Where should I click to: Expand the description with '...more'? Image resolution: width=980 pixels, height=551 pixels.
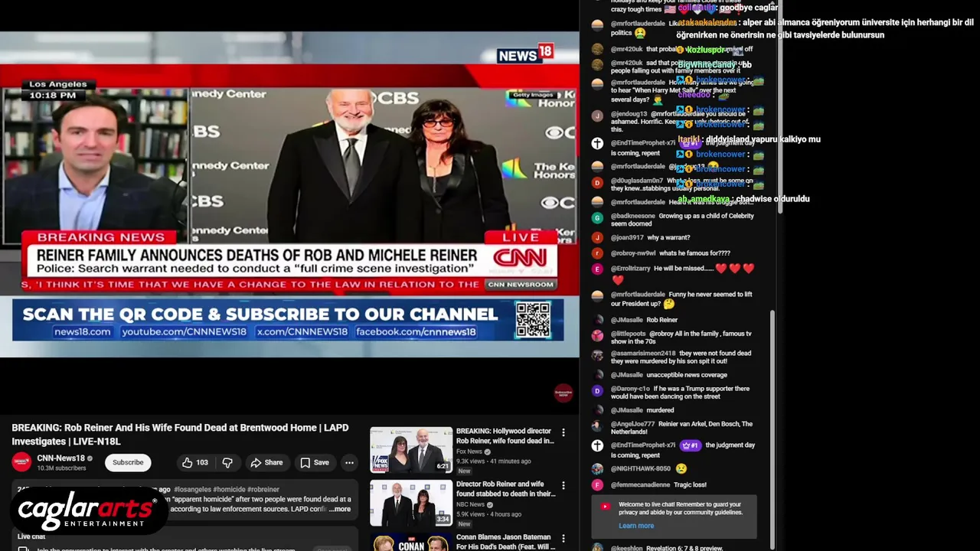(340, 509)
